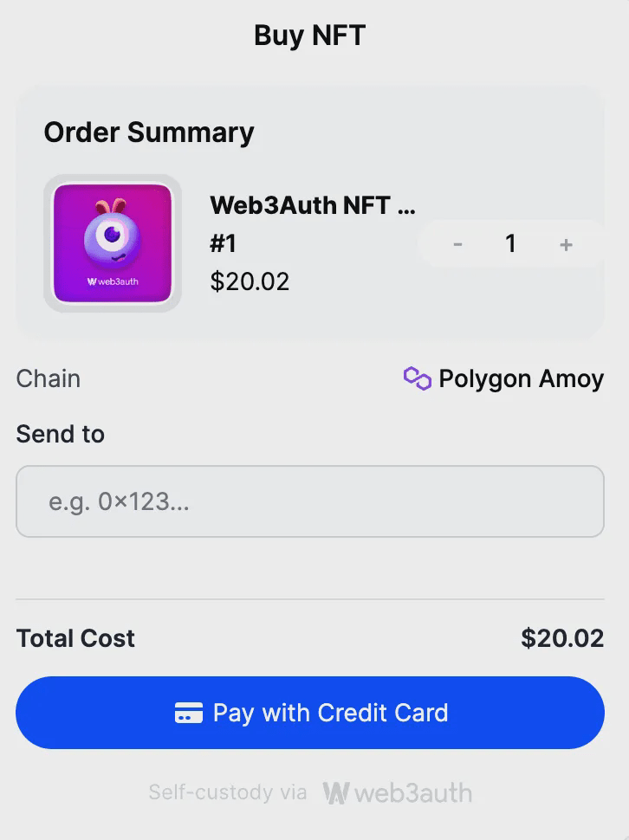Click the quantity value 1
629x840 pixels.
[511, 244]
